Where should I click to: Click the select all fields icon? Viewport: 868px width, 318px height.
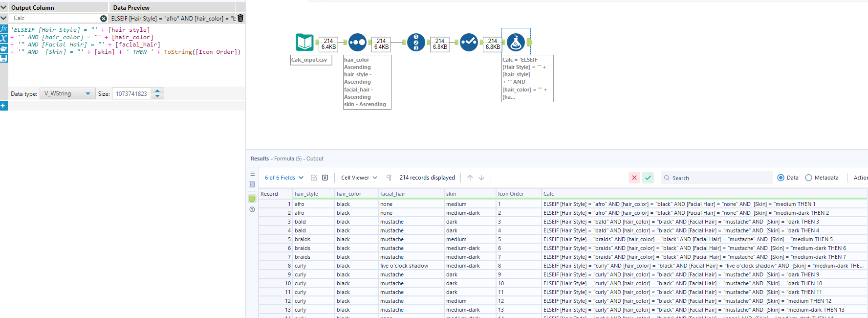(x=314, y=178)
